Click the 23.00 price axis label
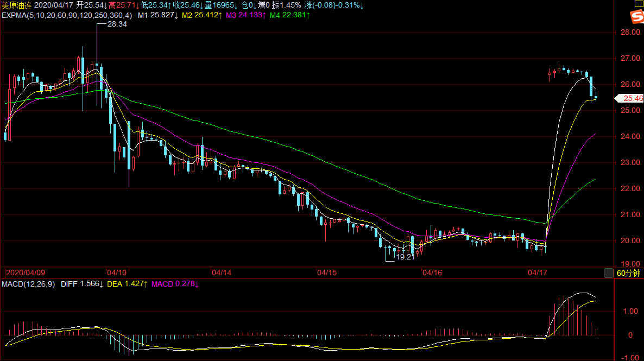This screenshot has width=644, height=361. 630,163
